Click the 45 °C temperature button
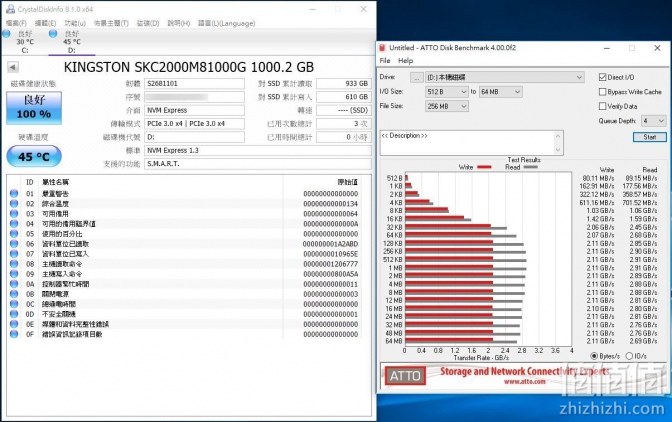672x422 pixels. (34, 156)
